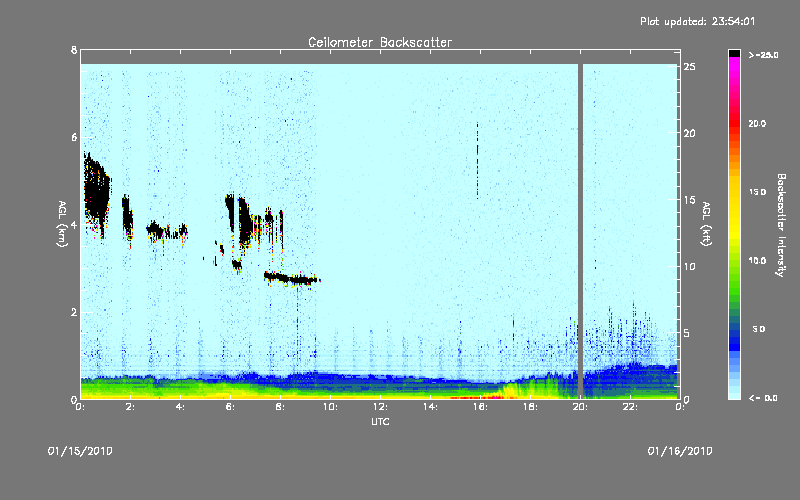The image size is (800, 500).
Task: Click the '5.0' colorbar tick label
Action: [759, 329]
